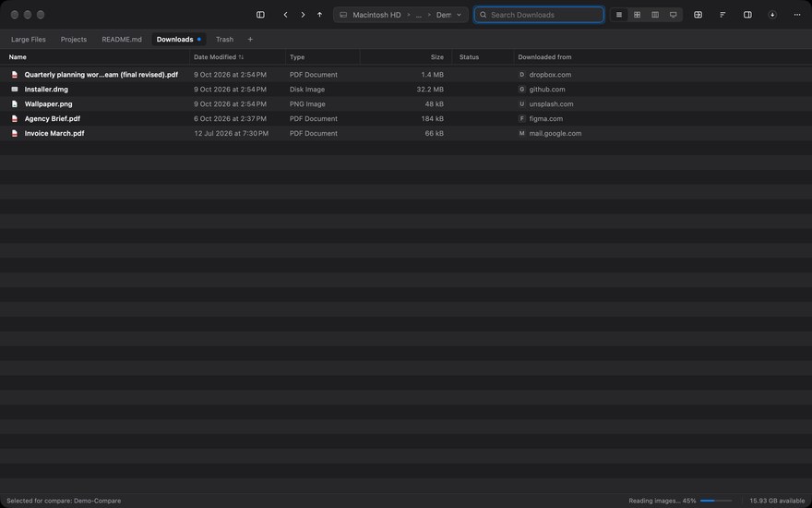Switch to the Trash tab

pyautogui.click(x=225, y=40)
